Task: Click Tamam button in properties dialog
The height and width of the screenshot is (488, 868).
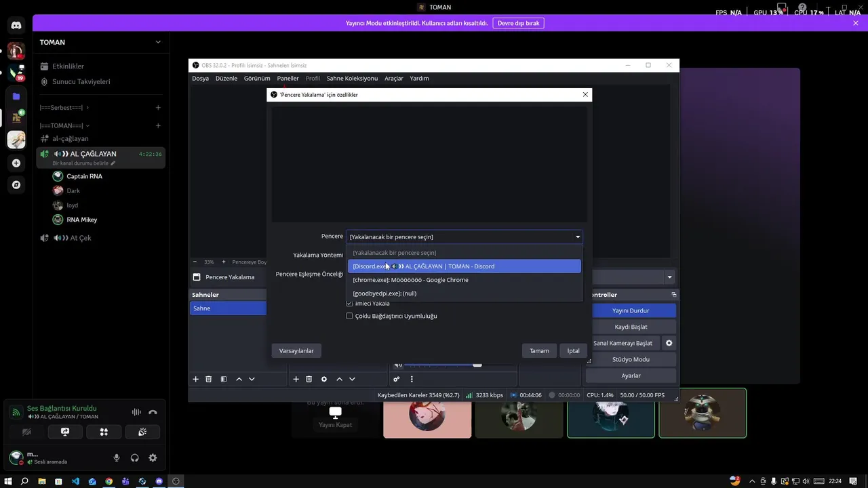Action: click(x=539, y=350)
